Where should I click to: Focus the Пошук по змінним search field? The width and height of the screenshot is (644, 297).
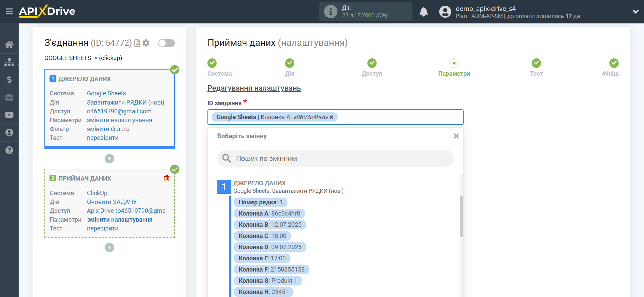pyautogui.click(x=335, y=159)
